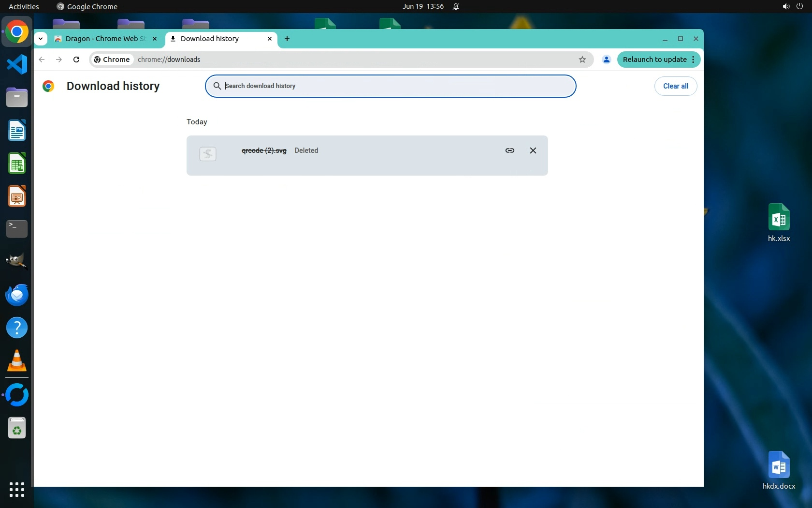Image resolution: width=812 pixels, height=508 pixels.
Task: Click the chrome://downloads address bar
Action: pos(338,60)
